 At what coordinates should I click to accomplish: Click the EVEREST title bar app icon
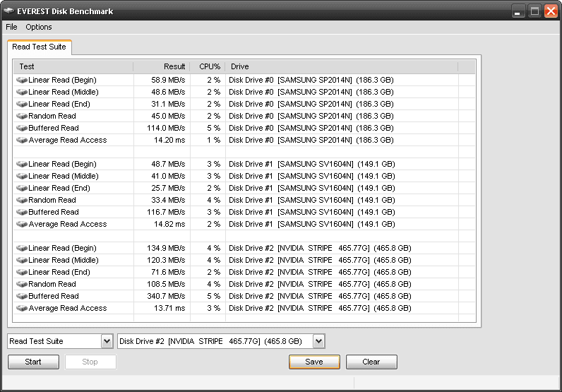[8, 11]
